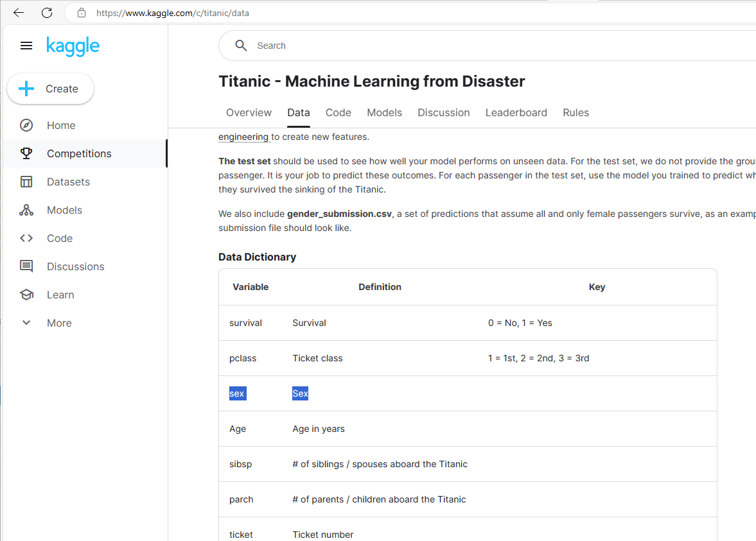This screenshot has width=756, height=541.
Task: Open Home in the sidebar
Action: pos(61,125)
